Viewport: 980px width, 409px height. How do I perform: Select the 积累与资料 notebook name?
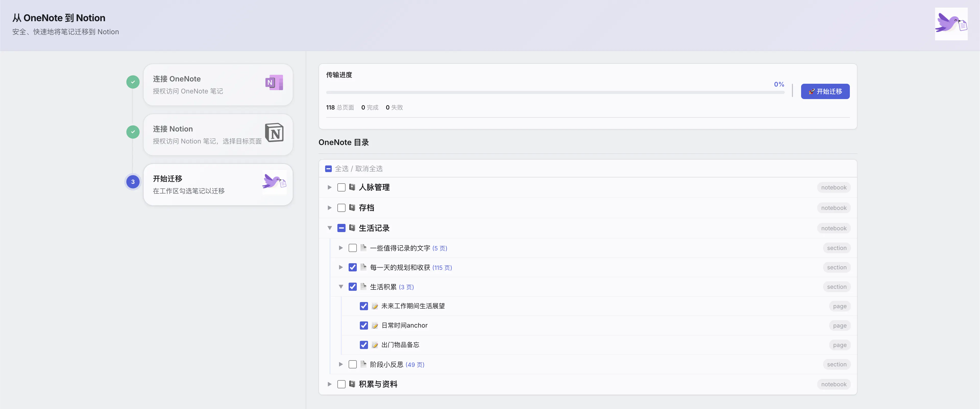coord(378,384)
